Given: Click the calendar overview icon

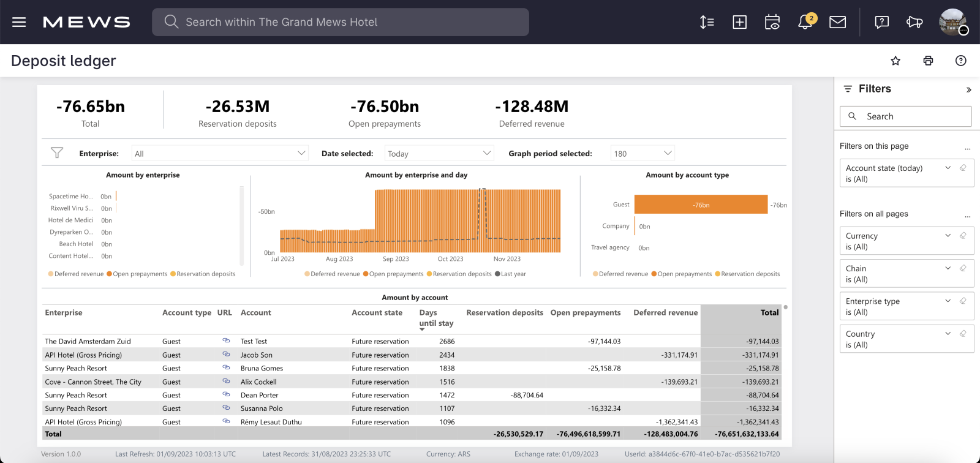Looking at the screenshot, I should click(772, 22).
